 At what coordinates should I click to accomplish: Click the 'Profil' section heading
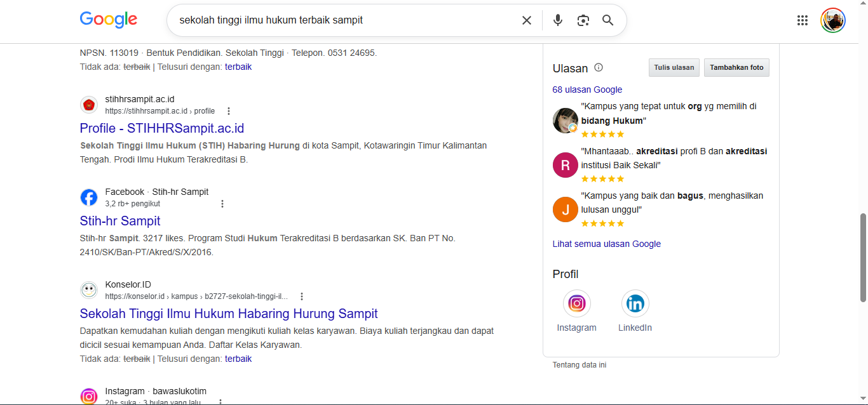(566, 274)
